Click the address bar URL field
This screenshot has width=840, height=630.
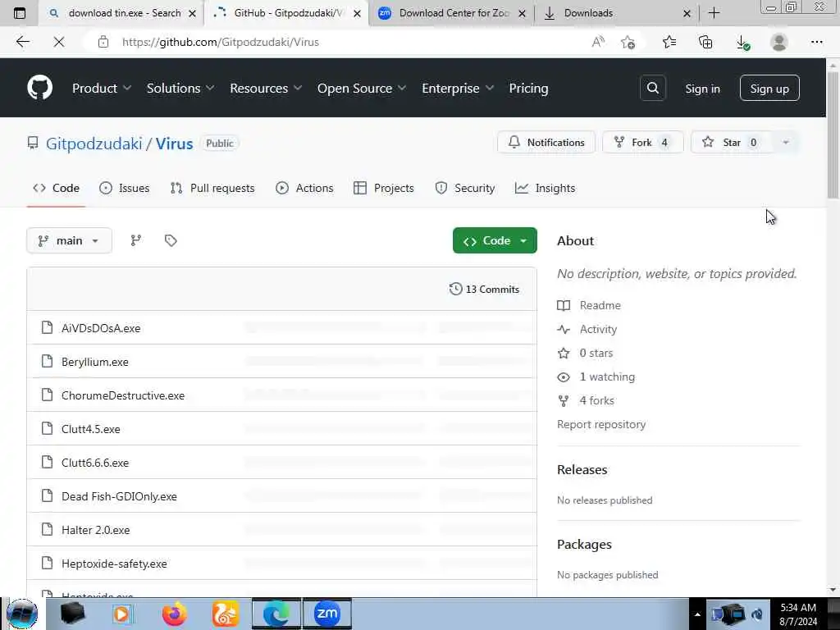343,42
